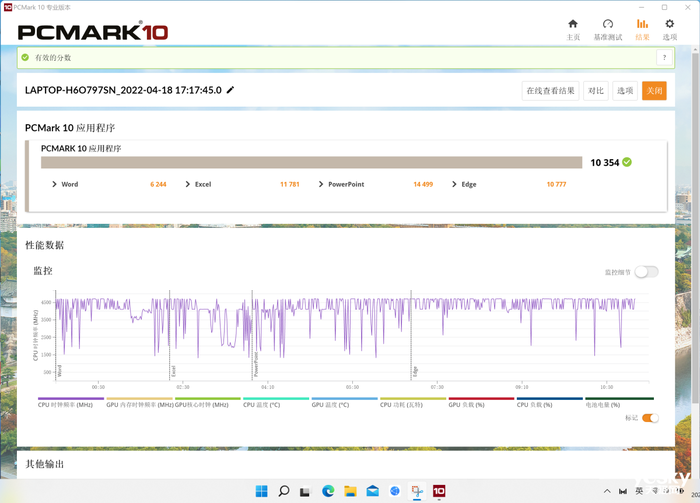Click the View results online (在线查看结果) button

point(550,91)
